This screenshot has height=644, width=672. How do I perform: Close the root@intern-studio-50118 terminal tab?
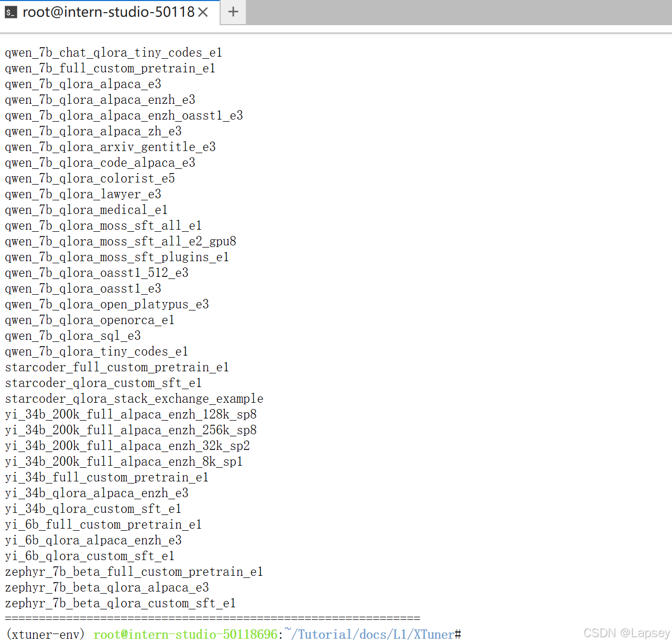203,12
